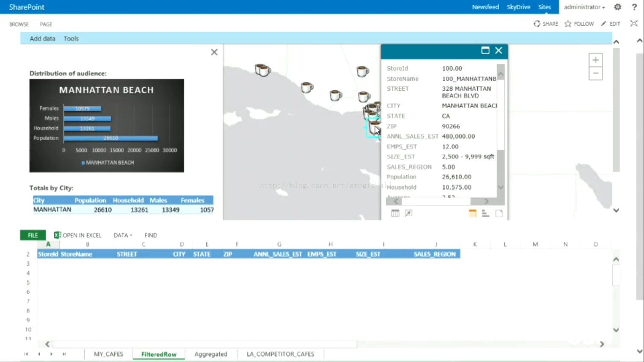The image size is (644, 362).
Task: Expand the administrator account menu
Action: click(x=584, y=7)
